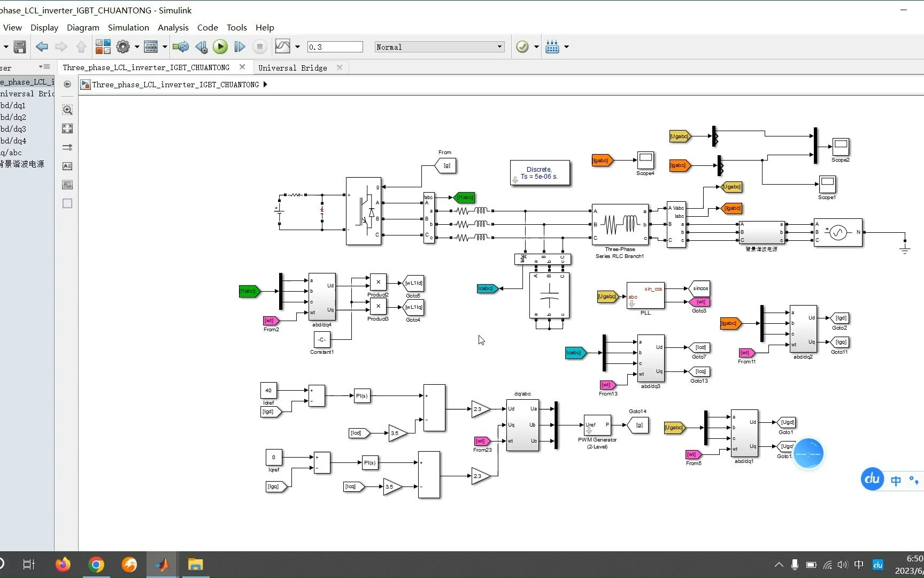Click the Model Advisor checkmark icon
This screenshot has height=578, width=924.
522,47
